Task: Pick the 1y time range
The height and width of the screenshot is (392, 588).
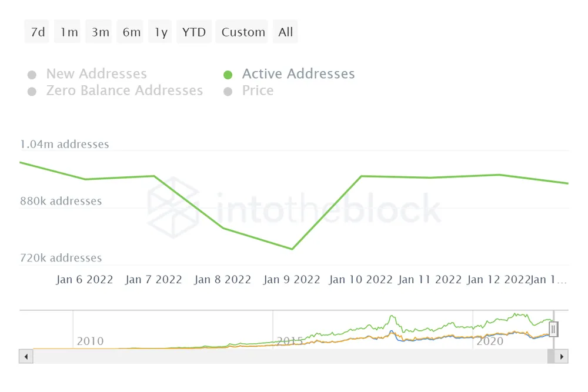Action: [x=161, y=32]
